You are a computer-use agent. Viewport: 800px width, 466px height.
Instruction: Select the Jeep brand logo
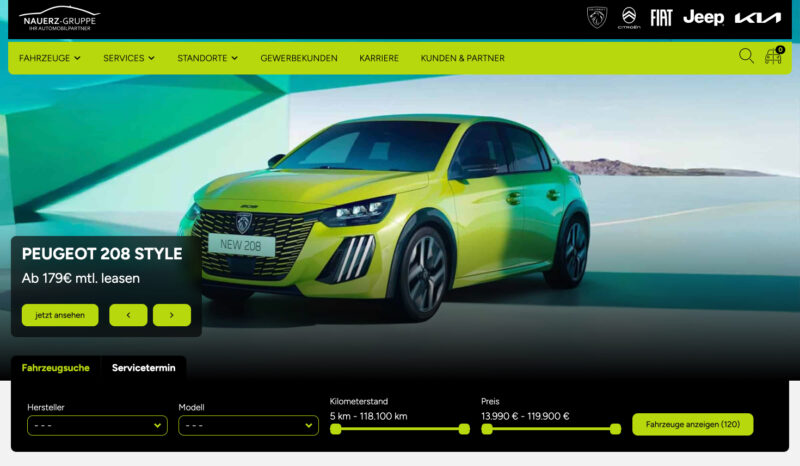click(x=703, y=17)
